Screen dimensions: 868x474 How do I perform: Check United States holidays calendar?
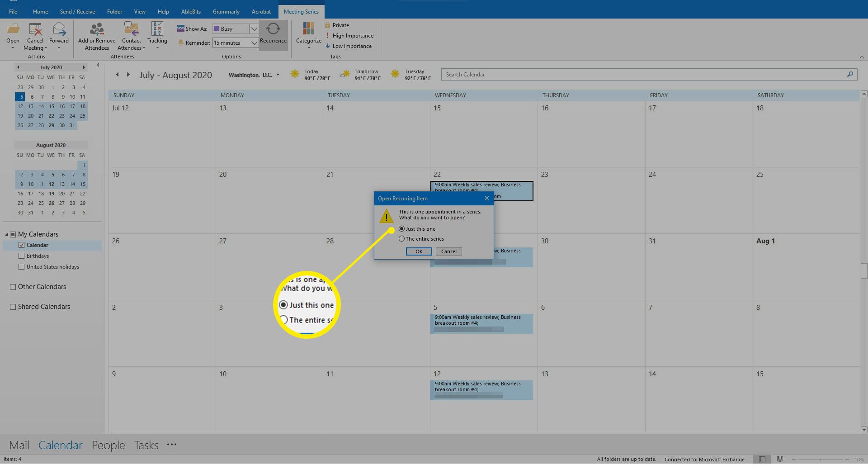(x=21, y=267)
